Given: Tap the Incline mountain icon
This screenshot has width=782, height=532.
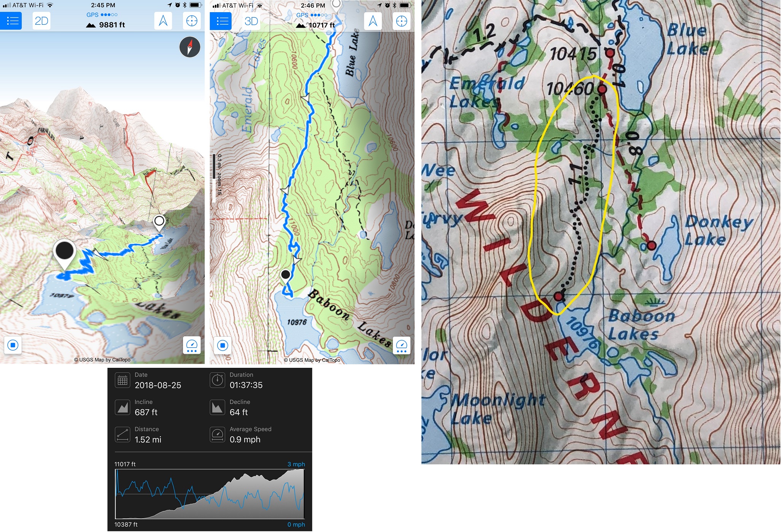Looking at the screenshot, I should coord(122,408).
